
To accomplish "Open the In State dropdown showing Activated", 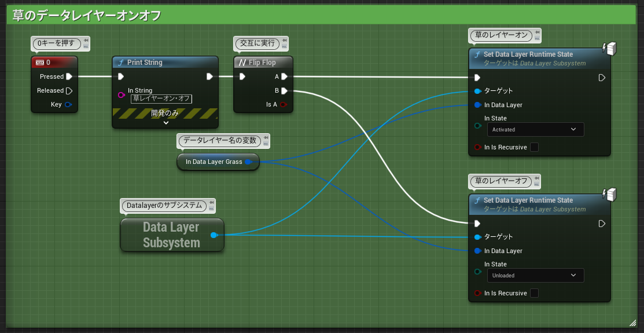I will pyautogui.click(x=535, y=130).
